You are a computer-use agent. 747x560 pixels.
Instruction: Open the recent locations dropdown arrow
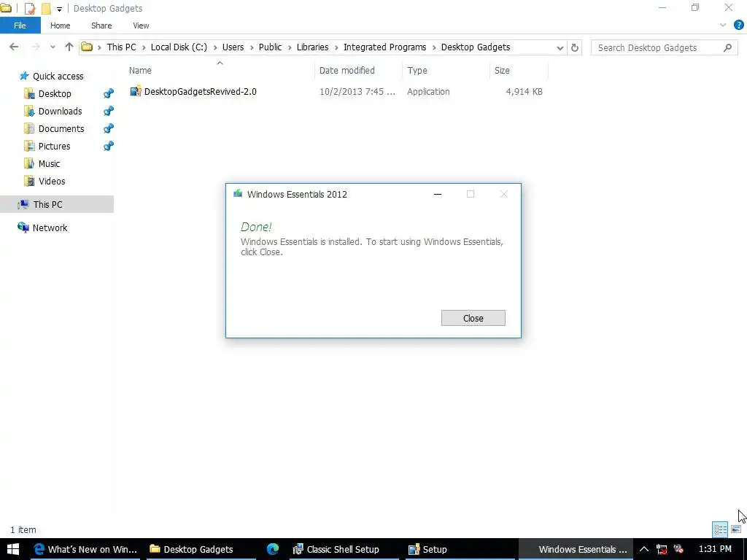tap(53, 47)
